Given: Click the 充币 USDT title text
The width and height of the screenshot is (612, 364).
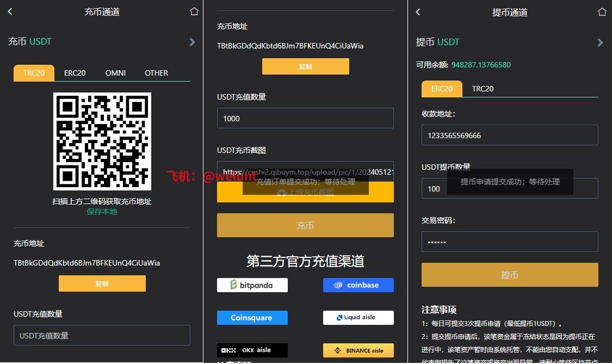Looking at the screenshot, I should [x=30, y=41].
